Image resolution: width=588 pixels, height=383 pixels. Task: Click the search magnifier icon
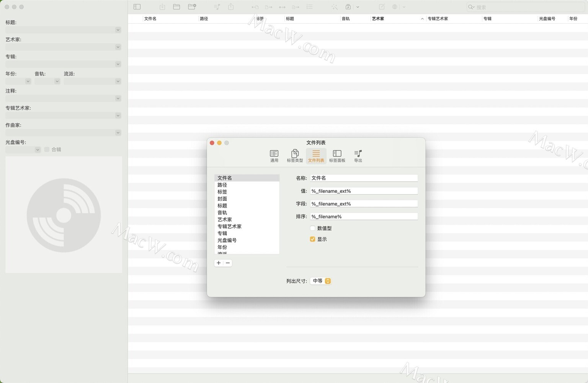(471, 7)
